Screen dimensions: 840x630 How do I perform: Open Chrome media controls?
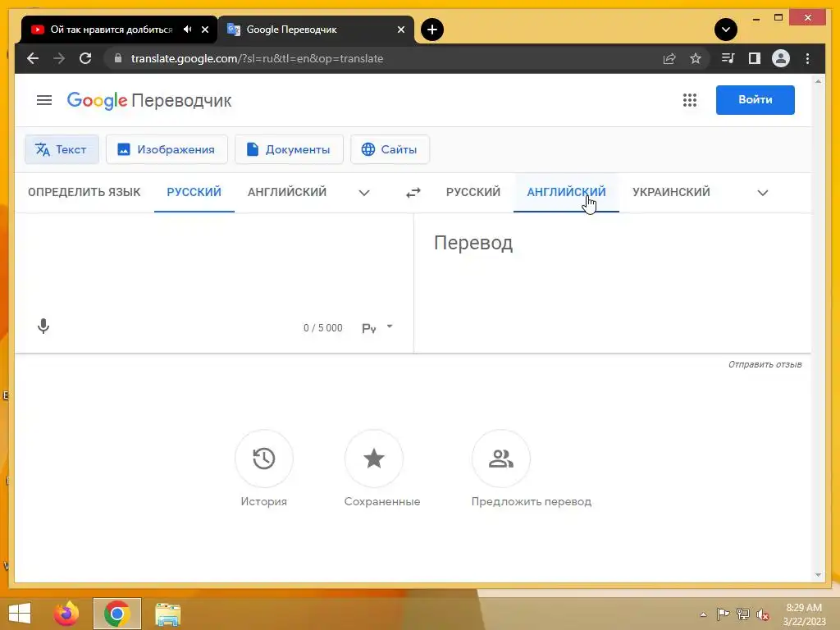point(728,58)
